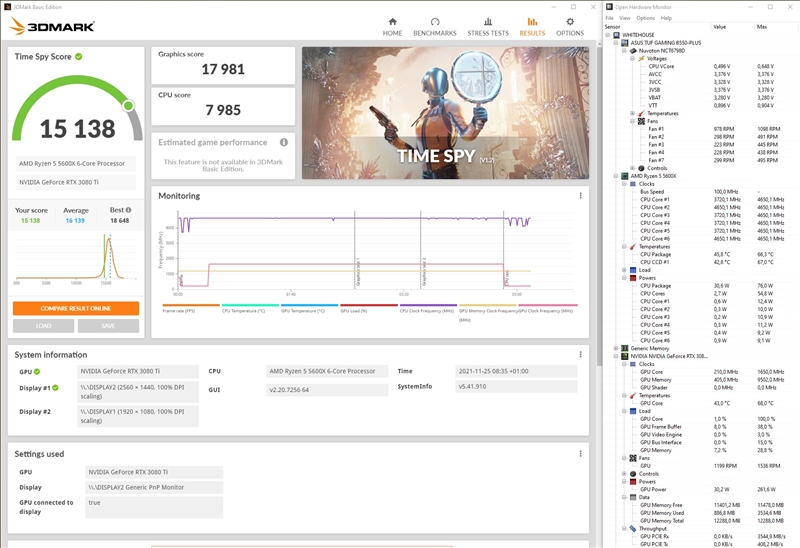Screen dimensions: 800x548
Task: Click the green validation check beside Time Spy Score
Action: [x=79, y=57]
